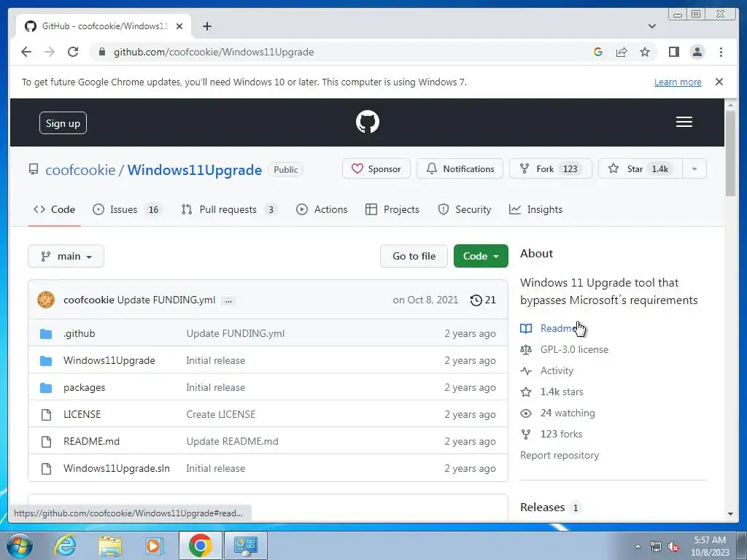This screenshot has height=560, width=747.
Task: Click the commit history clock icon showing 21
Action: point(476,300)
